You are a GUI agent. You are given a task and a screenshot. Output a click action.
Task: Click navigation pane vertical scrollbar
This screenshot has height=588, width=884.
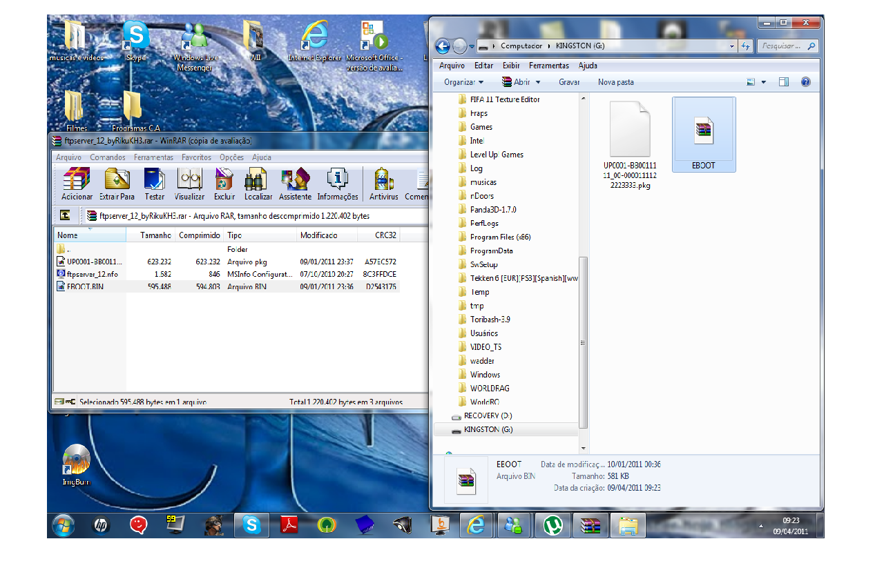pyautogui.click(x=584, y=342)
